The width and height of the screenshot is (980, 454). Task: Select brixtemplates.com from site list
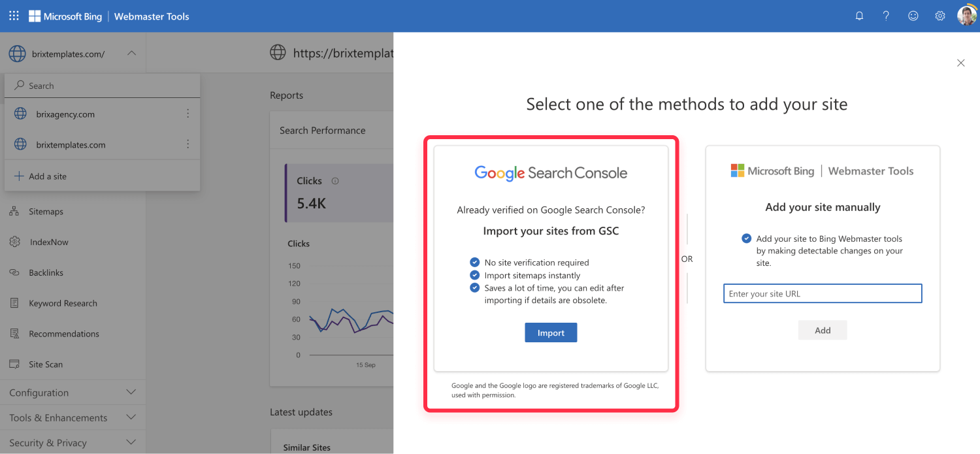point(71,145)
